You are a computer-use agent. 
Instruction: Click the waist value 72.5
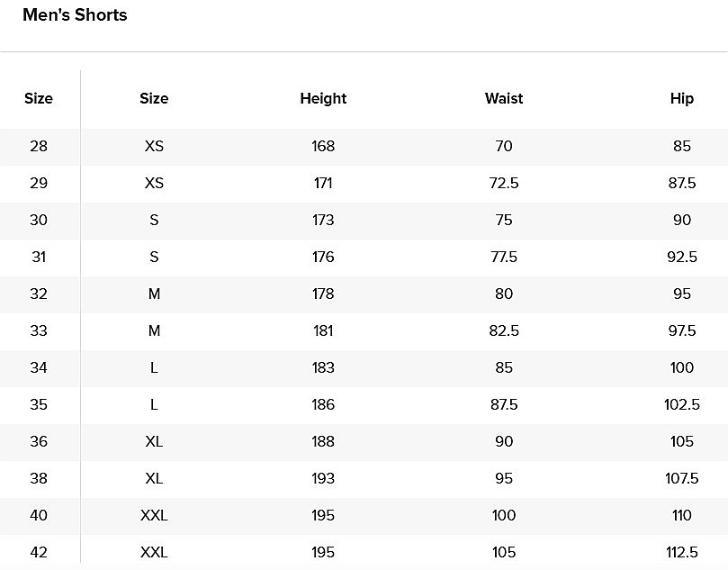504,183
